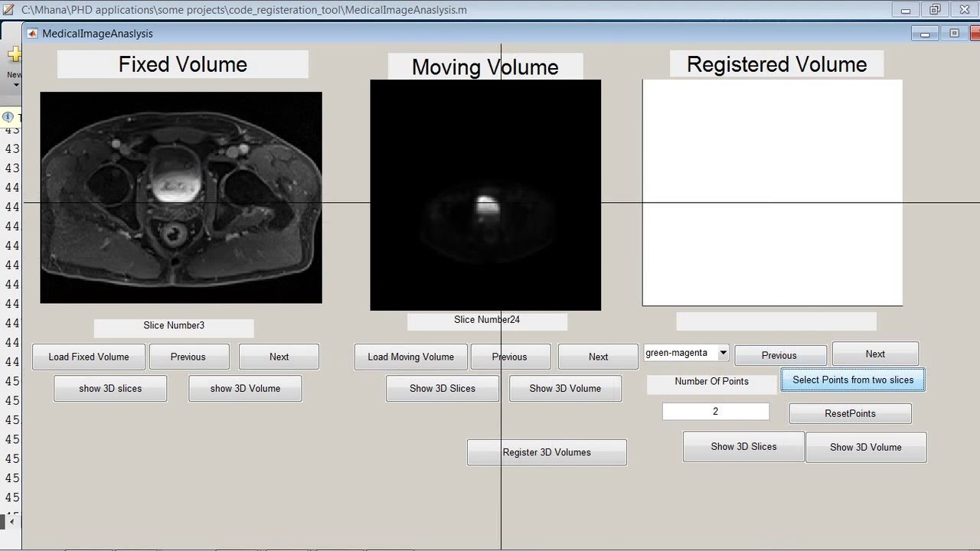Click Load Moving Volume button
980x551 pixels.
[410, 357]
